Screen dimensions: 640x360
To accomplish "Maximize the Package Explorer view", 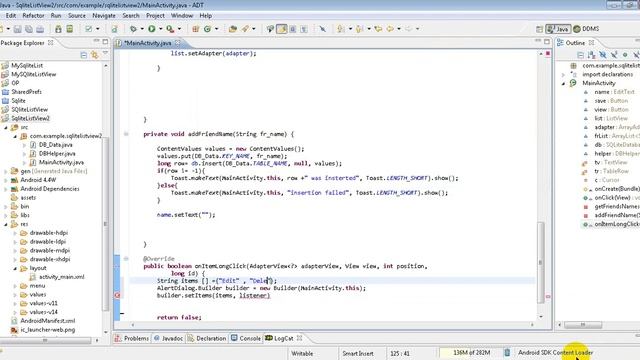I will (x=105, y=42).
